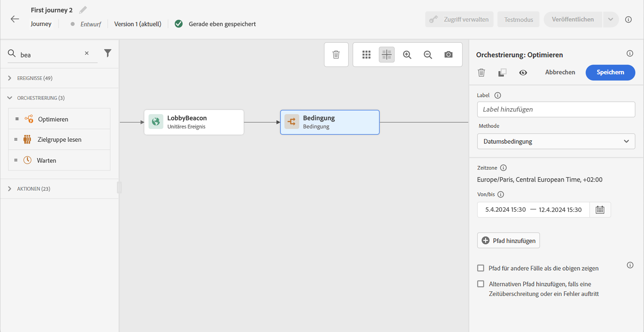Enable 'Pfad für andere Fälle' checkbox

point(480,268)
